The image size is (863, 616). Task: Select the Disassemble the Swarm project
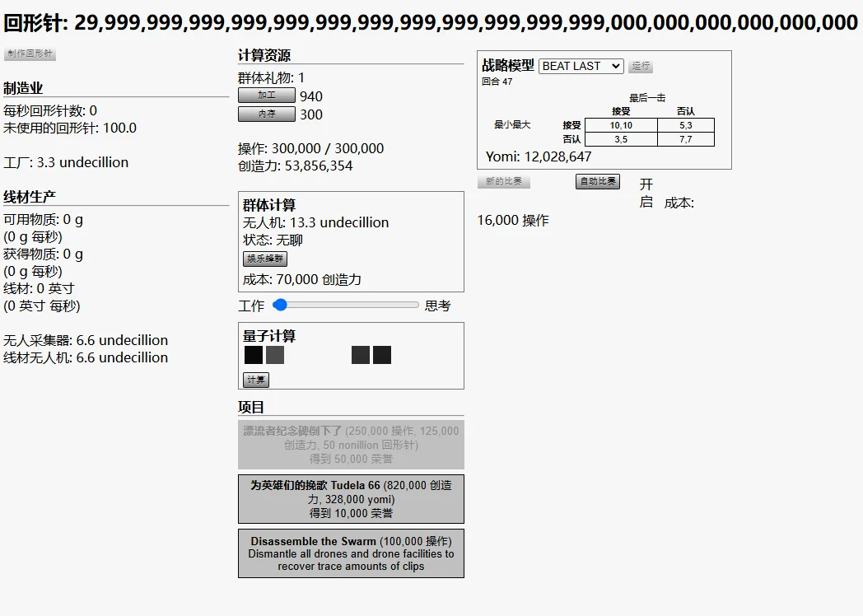click(351, 553)
